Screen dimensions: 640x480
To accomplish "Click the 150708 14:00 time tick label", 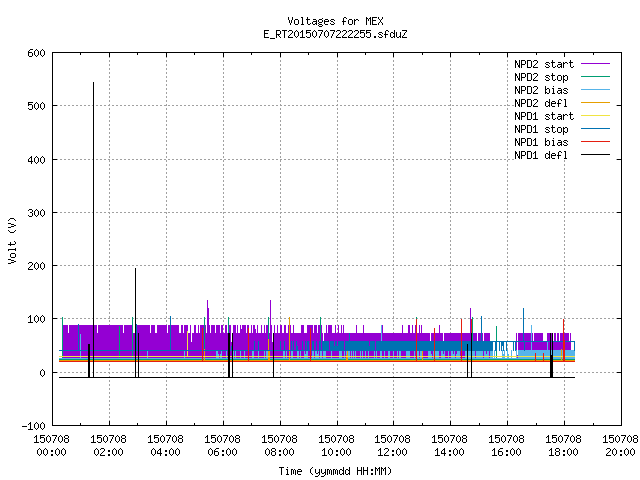I will tap(449, 446).
